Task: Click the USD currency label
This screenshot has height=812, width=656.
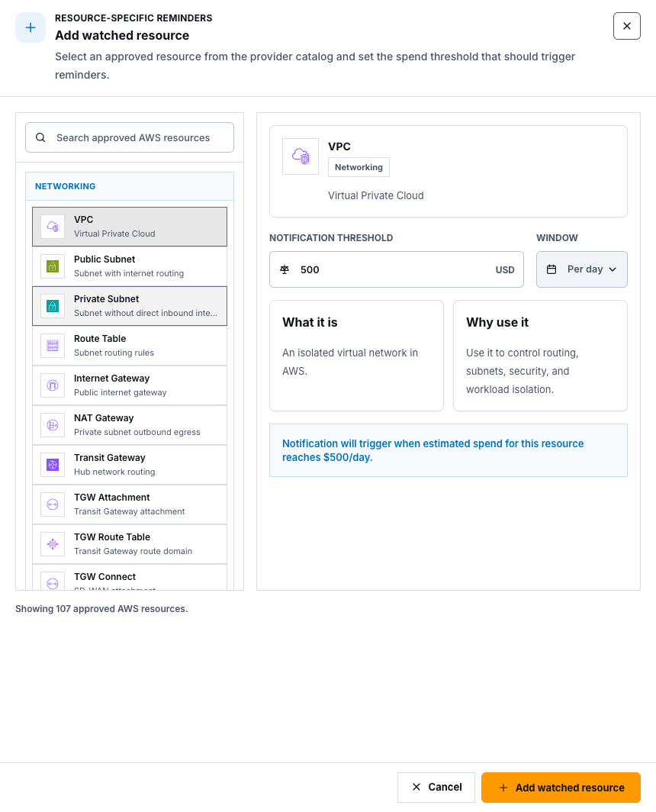Action: click(505, 270)
